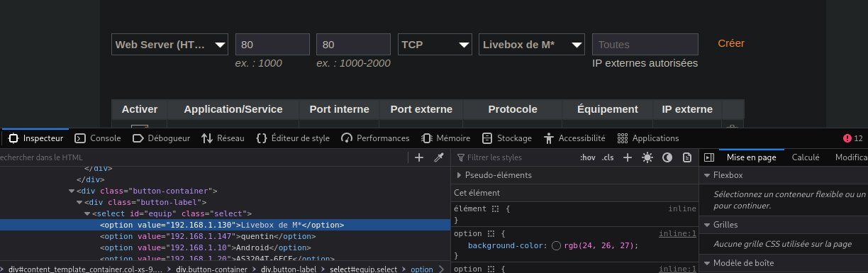Screen dimensions: 868x273
Task: Collapse the Grilles section
Action: click(x=707, y=225)
